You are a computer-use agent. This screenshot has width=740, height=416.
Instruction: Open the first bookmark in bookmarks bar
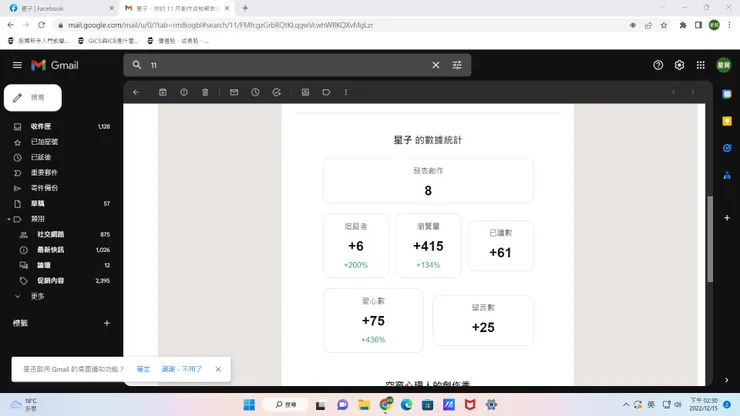pos(38,41)
